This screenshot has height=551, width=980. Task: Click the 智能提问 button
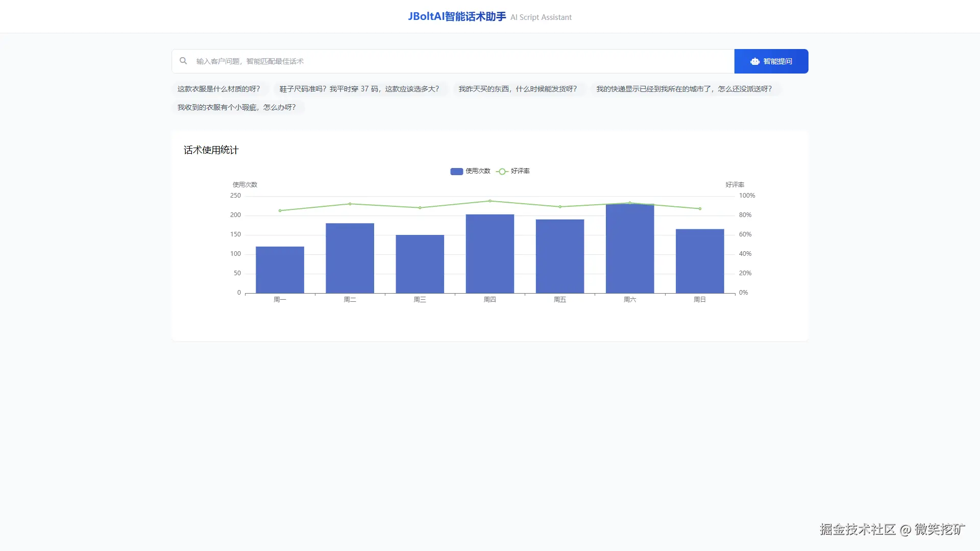click(771, 61)
